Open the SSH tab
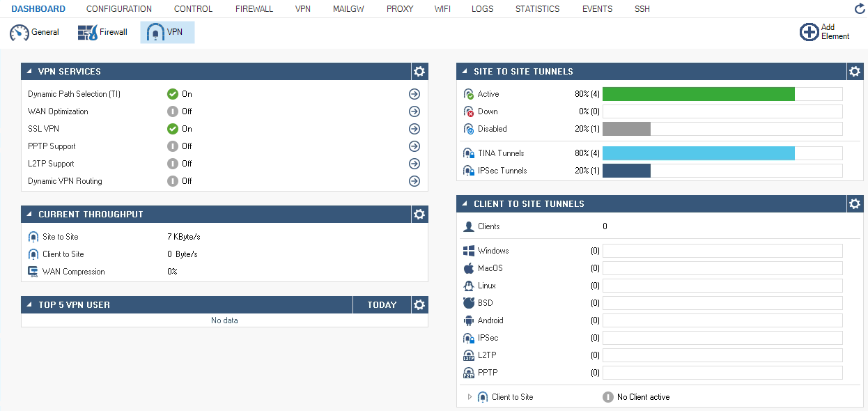The height and width of the screenshot is (411, 868). coord(642,9)
